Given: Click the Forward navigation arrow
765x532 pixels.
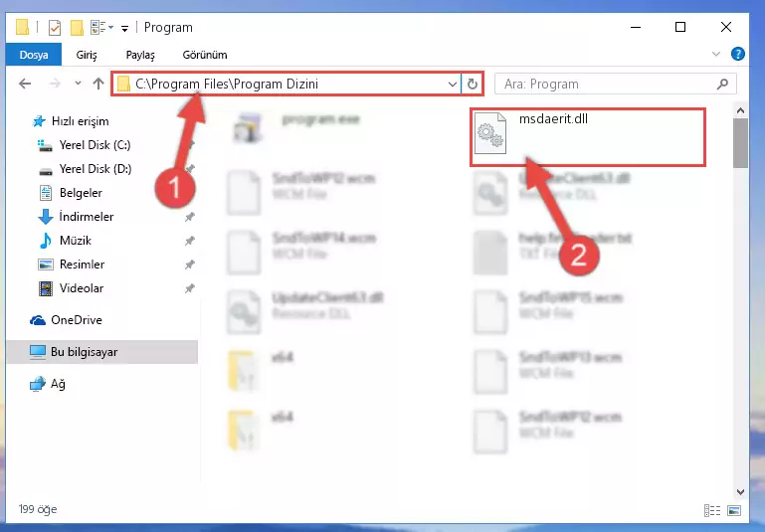Looking at the screenshot, I should pos(55,84).
